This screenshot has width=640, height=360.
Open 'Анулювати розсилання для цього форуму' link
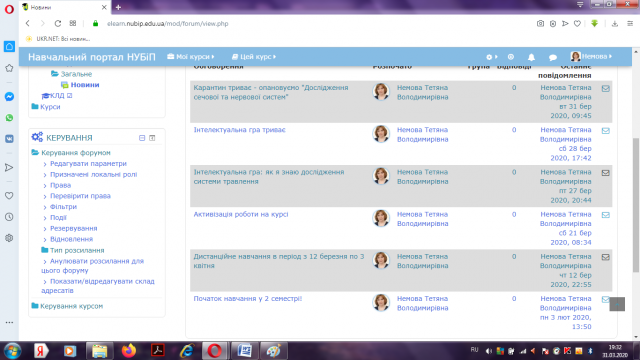[x=93, y=266]
